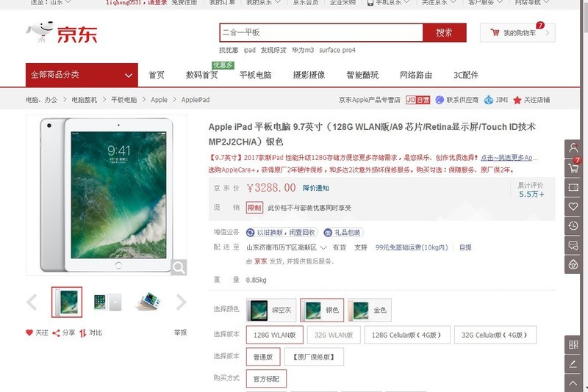This screenshot has height=392, width=588.
Task: Go to 摄影摄像 nav tab
Action: pyautogui.click(x=309, y=75)
